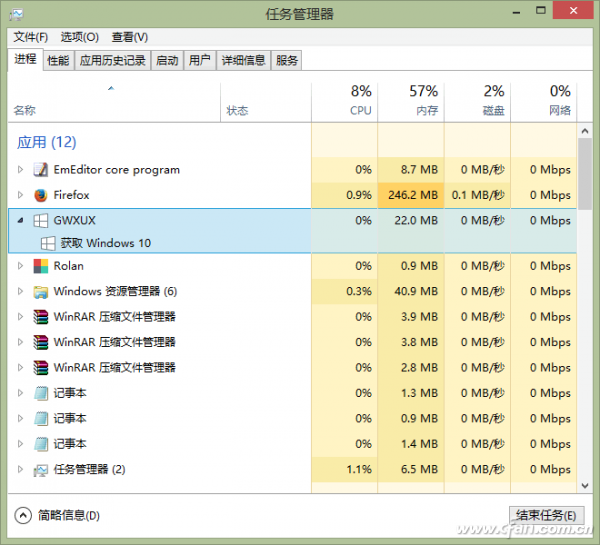Click the Windows 资源管理器 folder icon
Screen dimensions: 600x545
(x=41, y=292)
